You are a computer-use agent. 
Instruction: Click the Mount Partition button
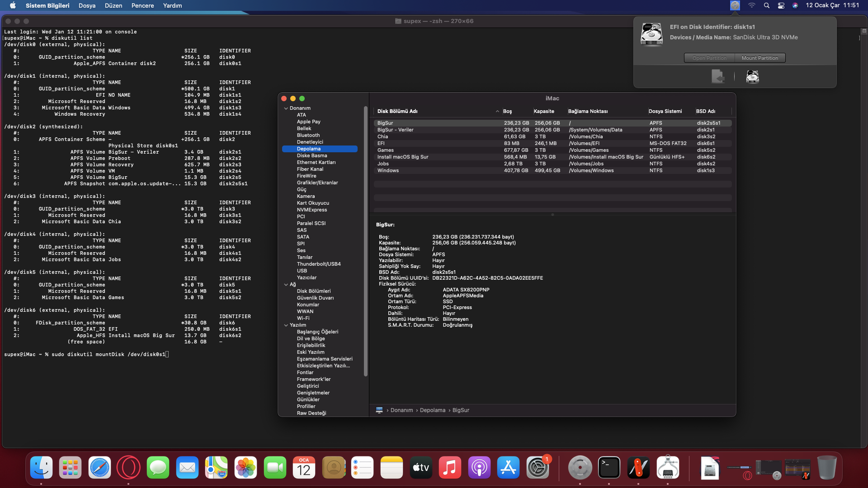[760, 58]
